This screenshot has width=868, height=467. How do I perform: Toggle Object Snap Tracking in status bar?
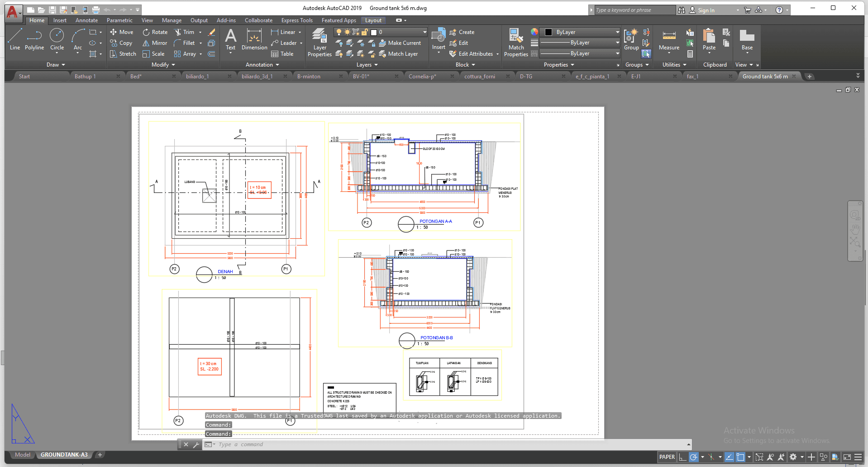(x=730, y=457)
